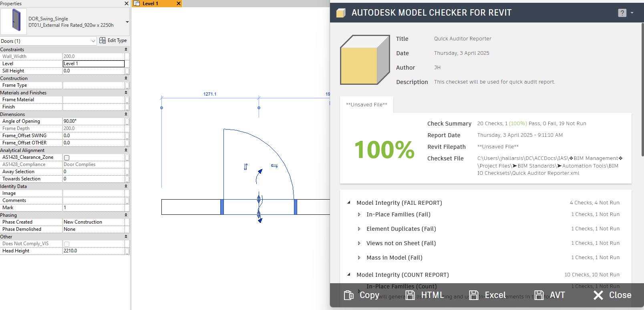Image resolution: width=644 pixels, height=310 pixels.
Task: Collapse the Phasing section
Action: tap(126, 215)
